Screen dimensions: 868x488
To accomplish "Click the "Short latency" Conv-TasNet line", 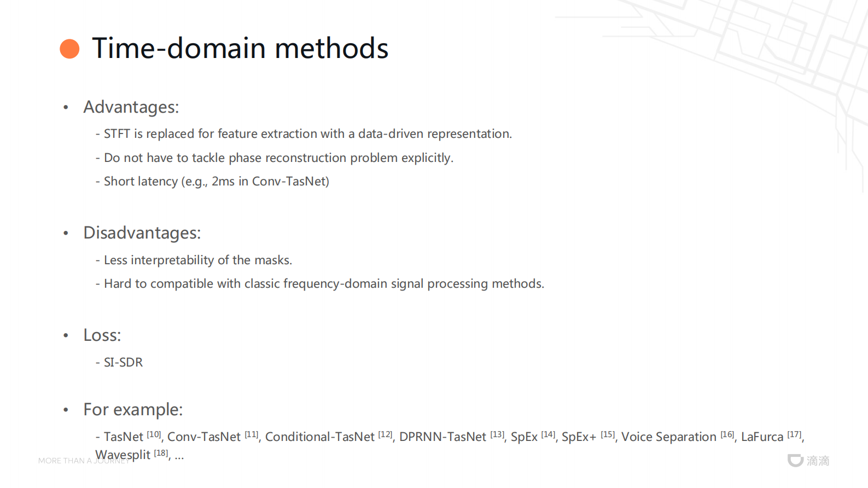I will (x=216, y=182).
